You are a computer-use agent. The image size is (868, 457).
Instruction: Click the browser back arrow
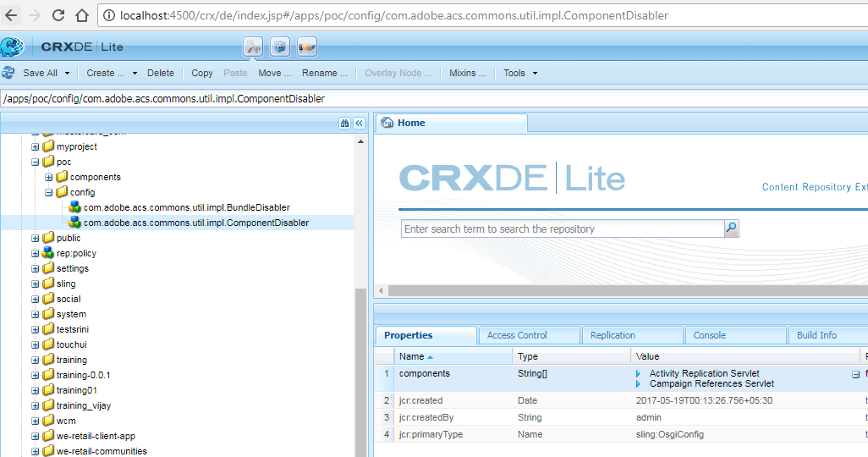point(11,15)
